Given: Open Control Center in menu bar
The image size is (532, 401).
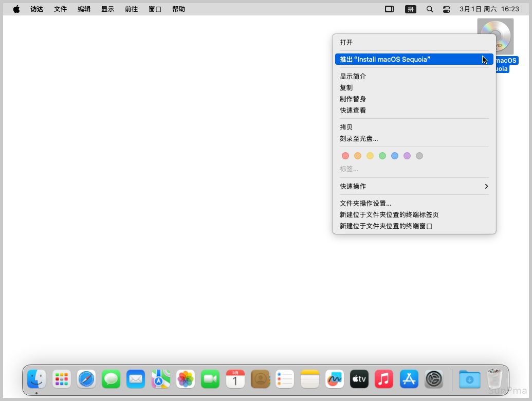Looking at the screenshot, I should [446, 9].
